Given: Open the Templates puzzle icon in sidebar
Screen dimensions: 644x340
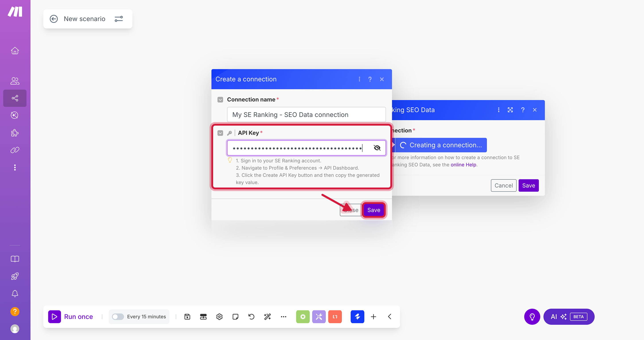Looking at the screenshot, I should [x=15, y=133].
